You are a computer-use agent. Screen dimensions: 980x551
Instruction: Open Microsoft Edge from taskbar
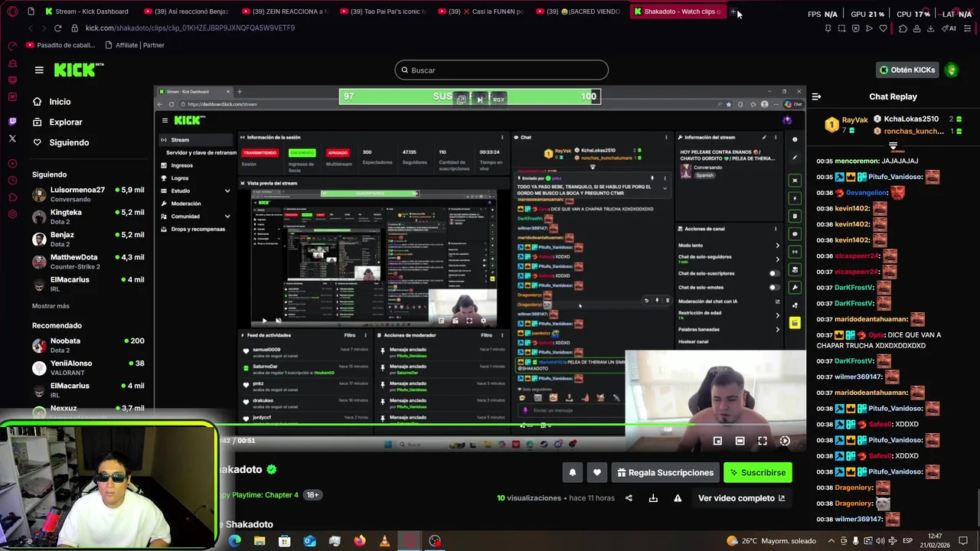pyautogui.click(x=234, y=541)
